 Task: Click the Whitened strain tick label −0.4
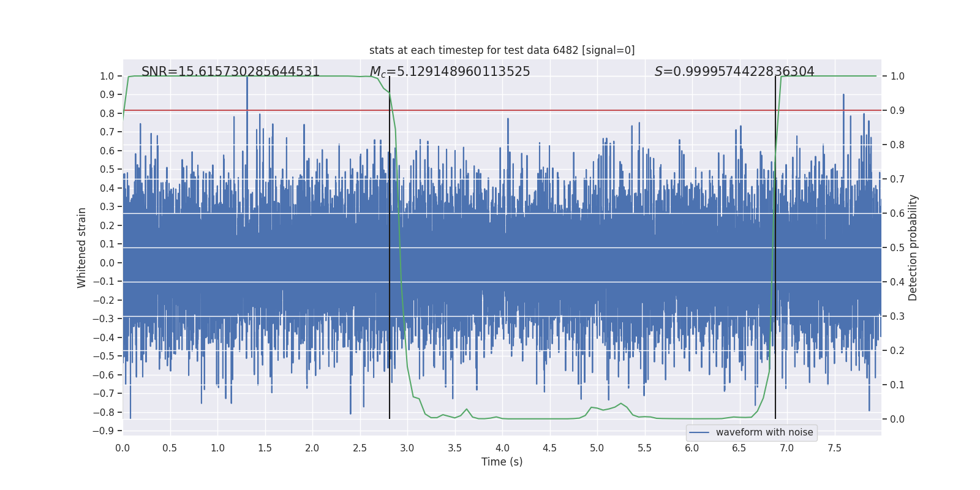coord(104,337)
